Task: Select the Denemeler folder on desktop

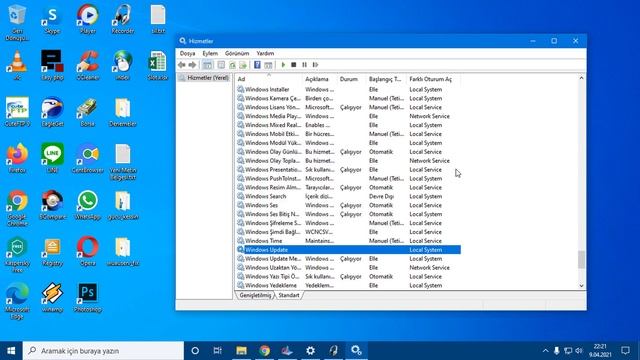Action: [x=123, y=112]
